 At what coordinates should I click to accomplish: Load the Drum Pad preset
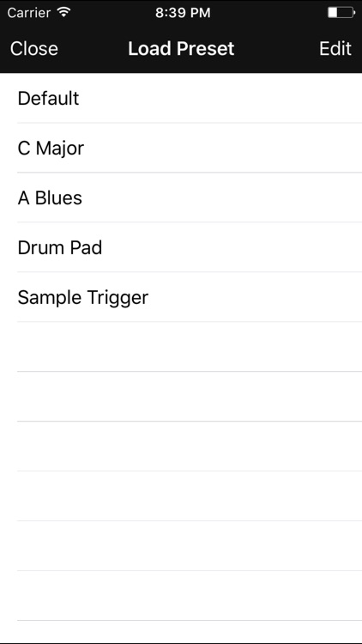coord(181,247)
